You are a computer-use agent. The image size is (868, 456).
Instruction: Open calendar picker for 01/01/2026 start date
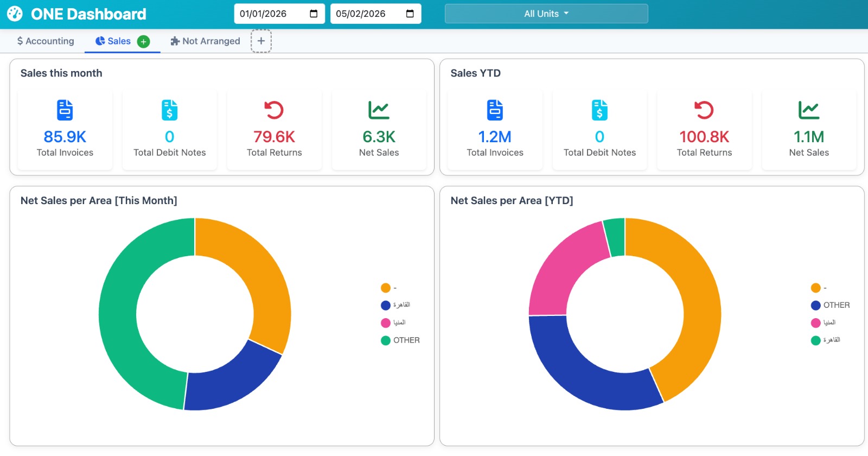pyautogui.click(x=314, y=14)
